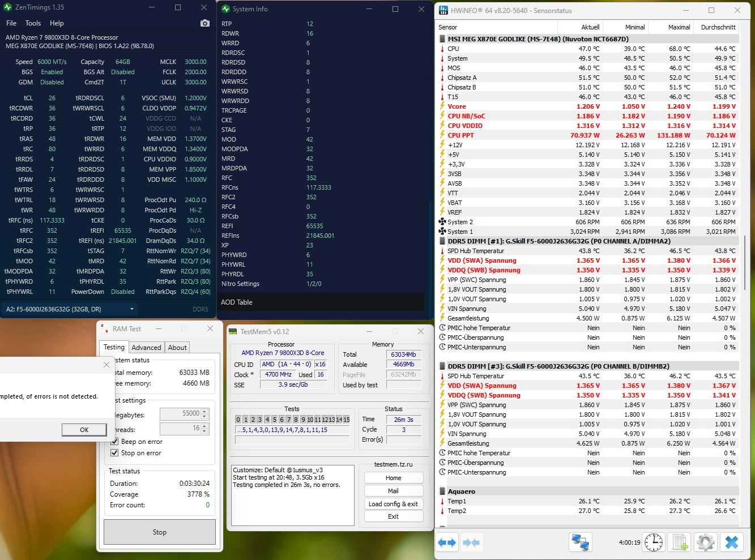Click the Stop button in RAM Test

coord(160,532)
